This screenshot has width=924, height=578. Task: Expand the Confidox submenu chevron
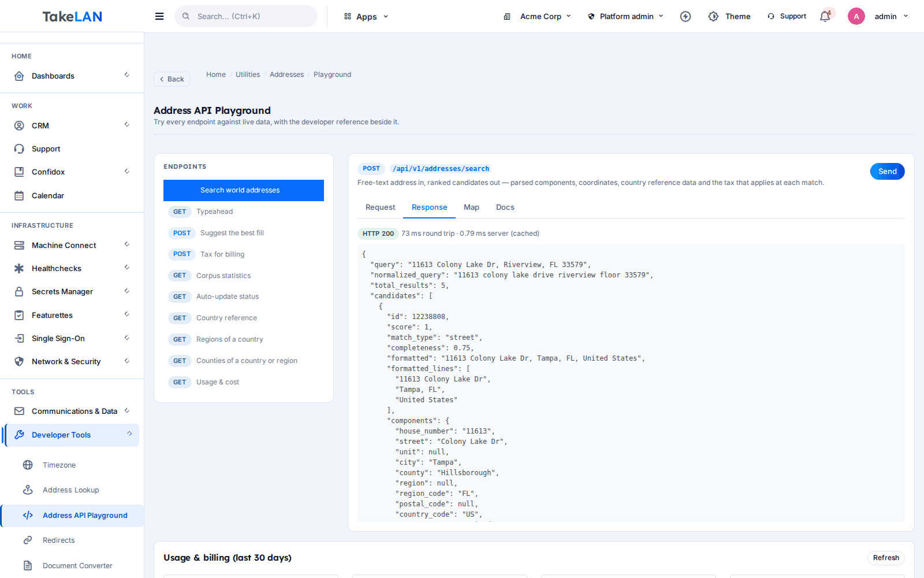click(x=126, y=172)
